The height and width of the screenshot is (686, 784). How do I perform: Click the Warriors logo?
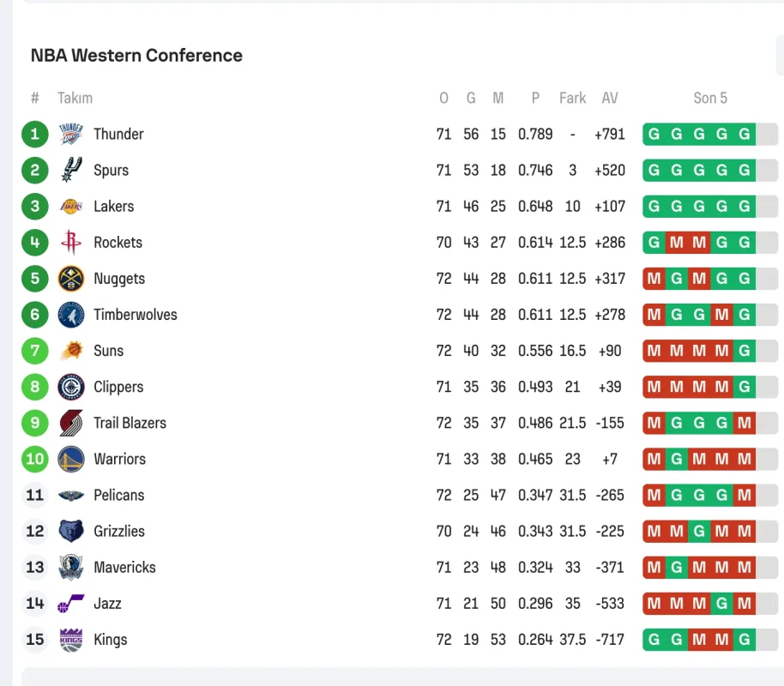[x=70, y=459]
